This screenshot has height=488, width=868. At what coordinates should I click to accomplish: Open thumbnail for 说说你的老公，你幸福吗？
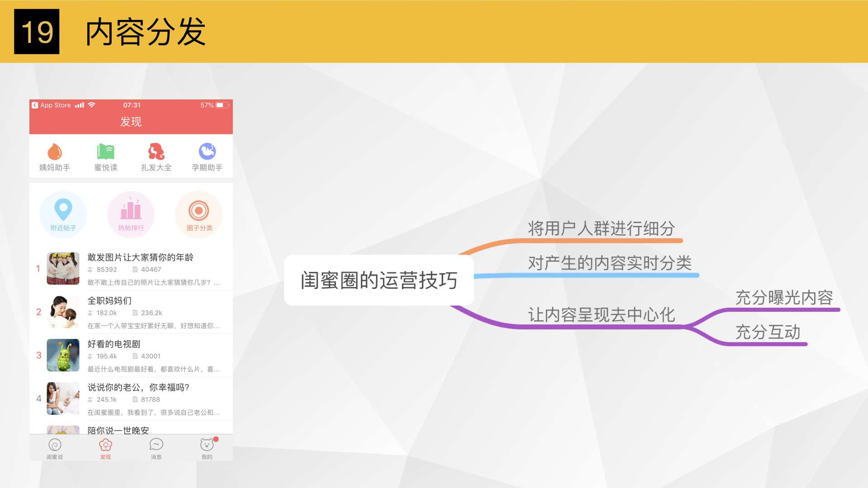point(63,399)
